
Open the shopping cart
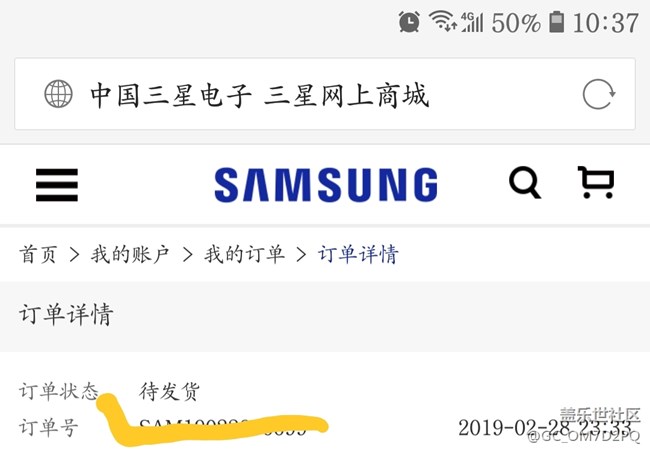tap(596, 182)
